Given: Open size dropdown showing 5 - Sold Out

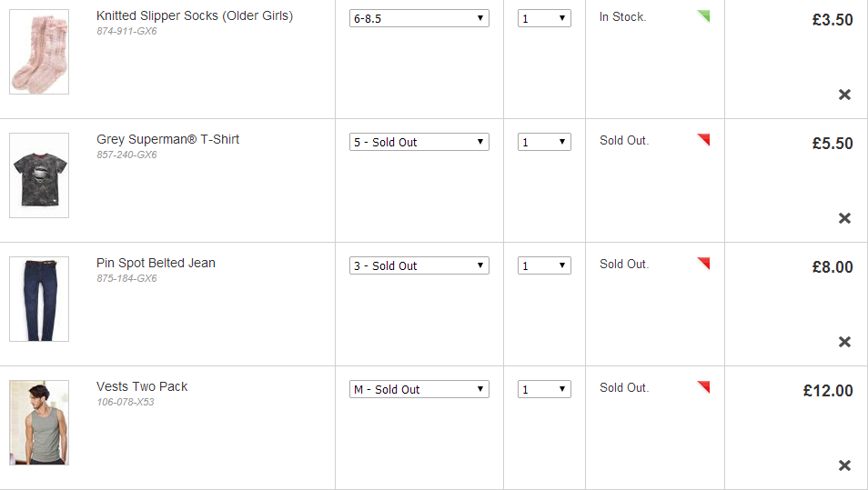Looking at the screenshot, I should 419,142.
